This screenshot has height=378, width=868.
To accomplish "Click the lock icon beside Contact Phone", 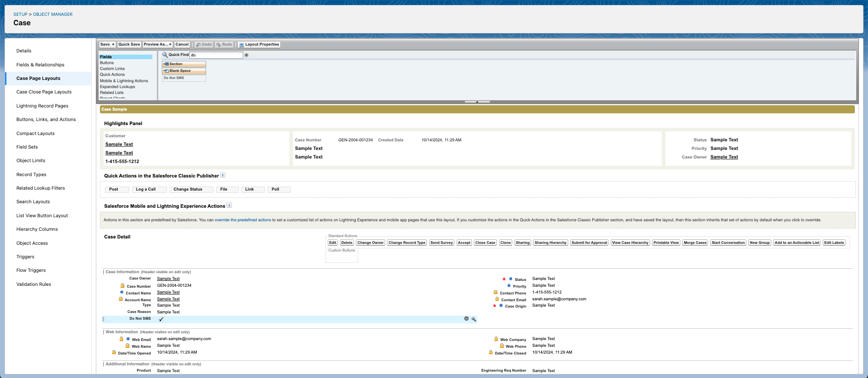I will coord(495,292).
